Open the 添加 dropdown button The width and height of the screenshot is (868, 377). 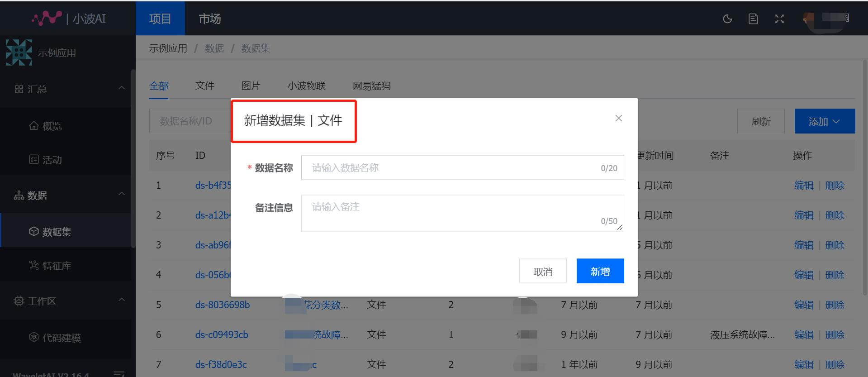click(x=825, y=121)
